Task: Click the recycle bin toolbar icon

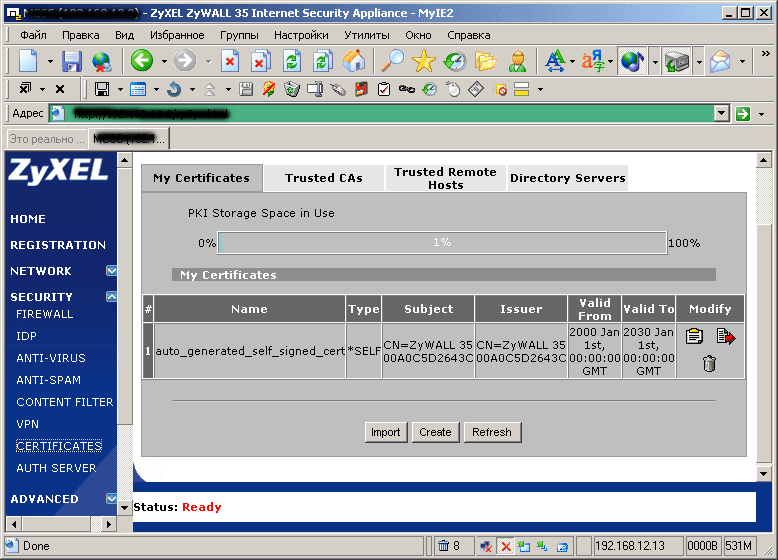Action: coord(292,89)
